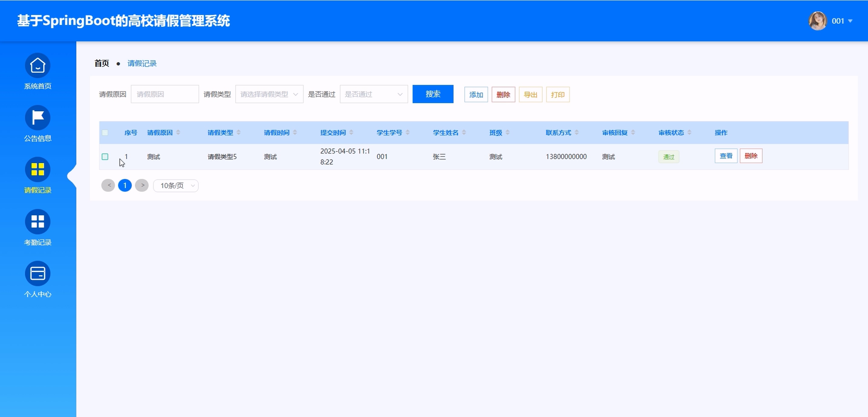The width and height of the screenshot is (868, 417).
Task: Sort by 请假原因 column arrows
Action: [x=178, y=132]
